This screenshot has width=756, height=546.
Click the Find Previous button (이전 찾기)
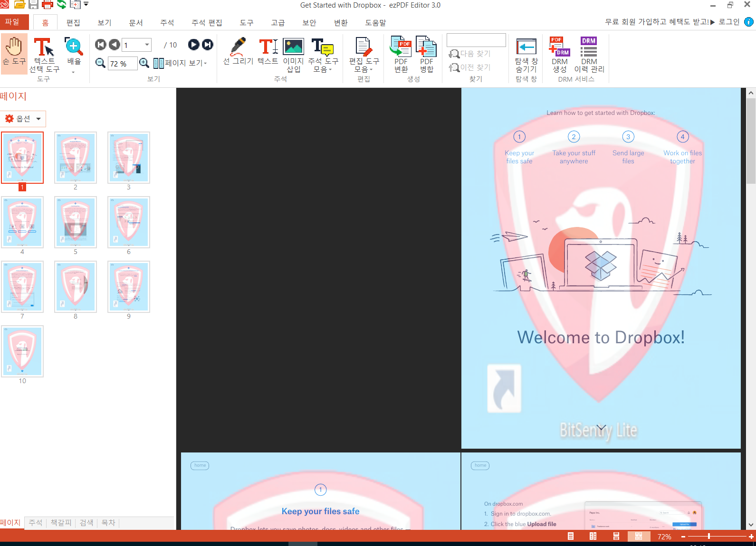[x=470, y=67]
